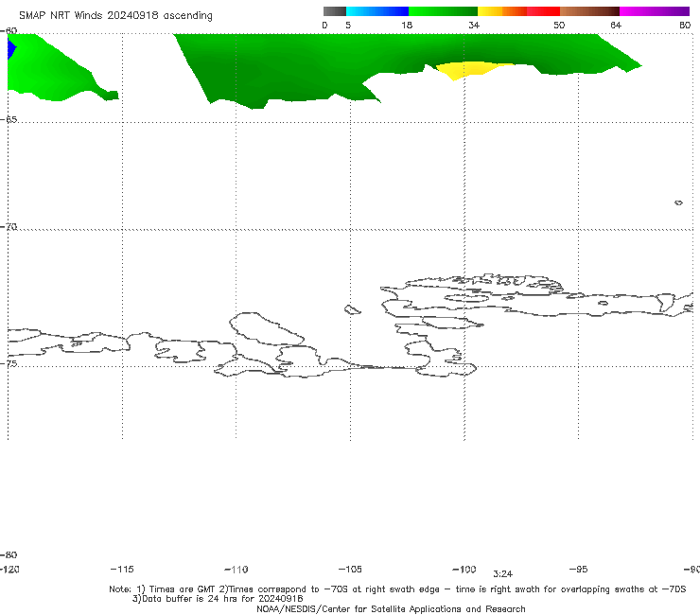Click the '18' label under the color bar
Image resolution: width=700 pixels, height=615 pixels.
tap(407, 25)
